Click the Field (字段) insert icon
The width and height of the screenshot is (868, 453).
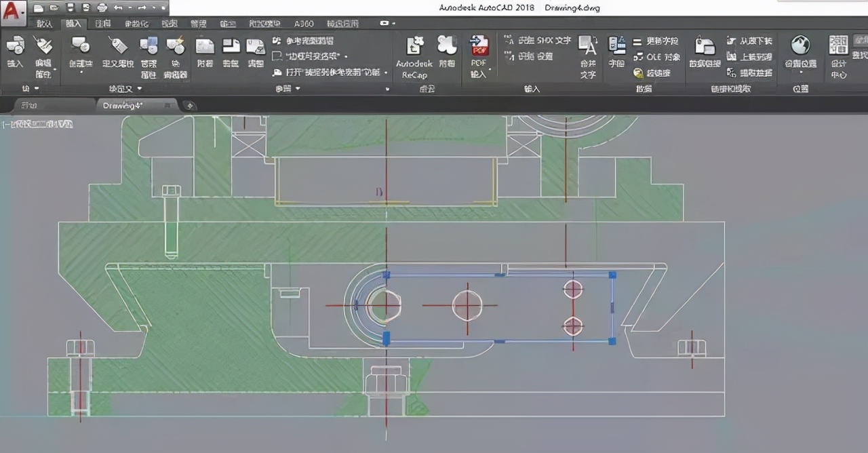pos(616,46)
